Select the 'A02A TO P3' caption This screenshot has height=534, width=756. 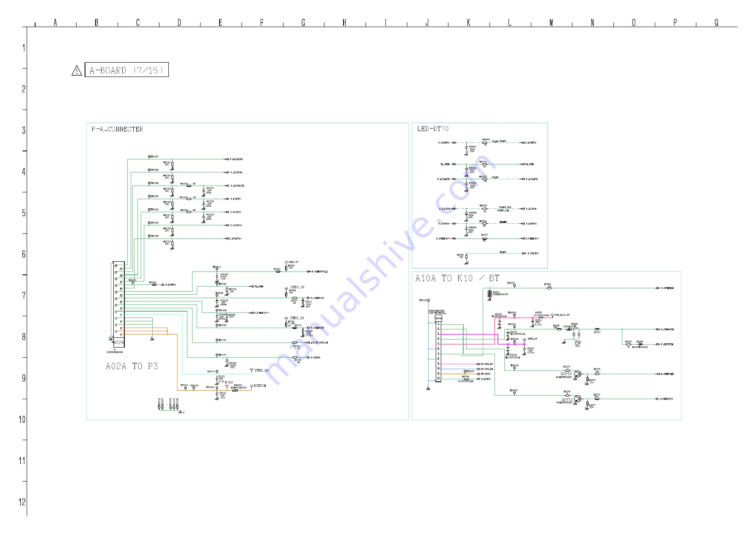(132, 366)
